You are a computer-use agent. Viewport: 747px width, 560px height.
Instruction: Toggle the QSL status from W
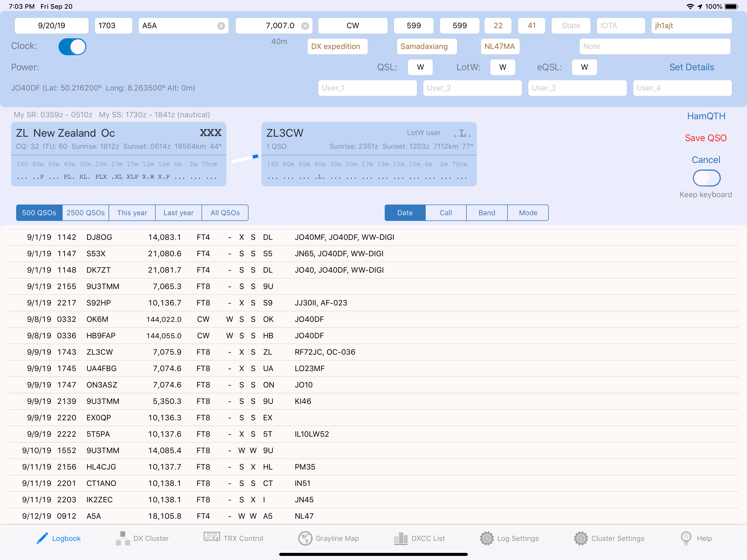click(420, 67)
